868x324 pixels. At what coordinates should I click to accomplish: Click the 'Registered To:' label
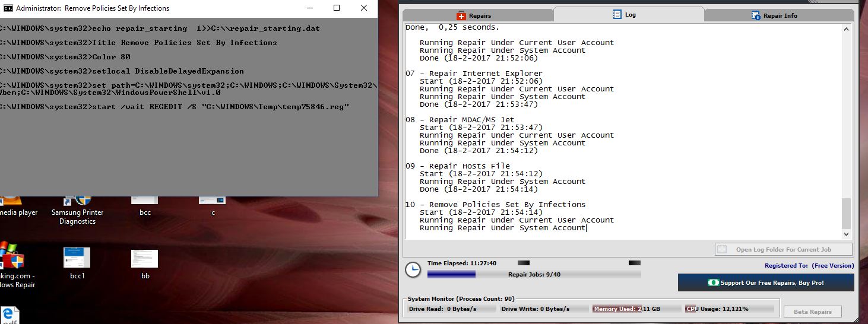[x=786, y=266]
